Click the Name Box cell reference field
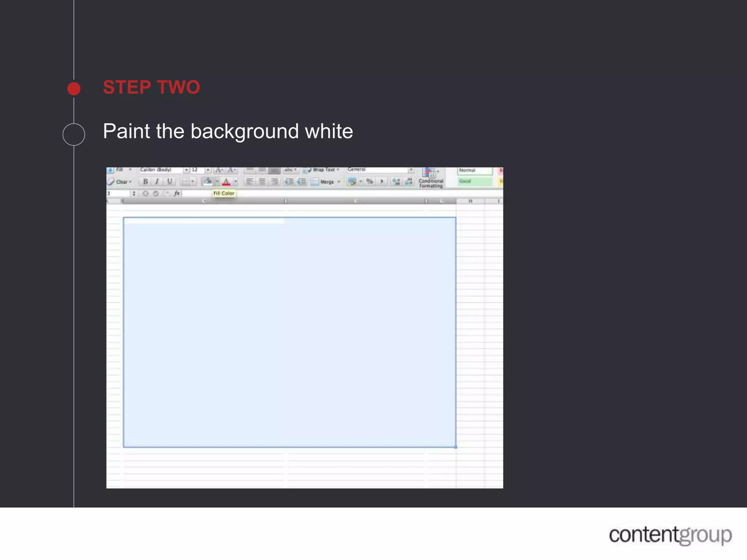This screenshot has width=747, height=560. point(118,194)
